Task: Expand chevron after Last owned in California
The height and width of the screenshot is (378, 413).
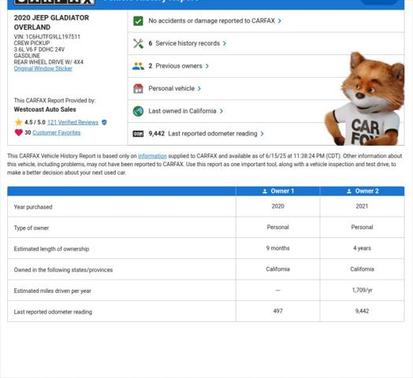Action: coord(221,111)
